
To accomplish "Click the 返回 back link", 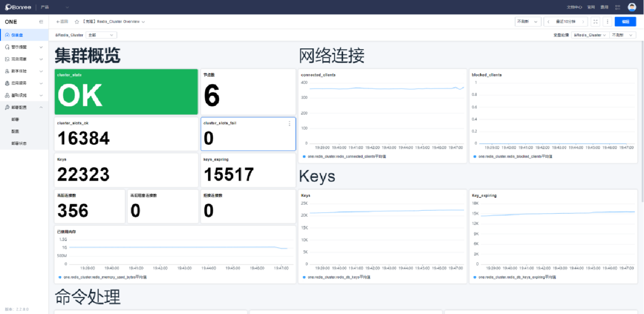I will coord(62,22).
